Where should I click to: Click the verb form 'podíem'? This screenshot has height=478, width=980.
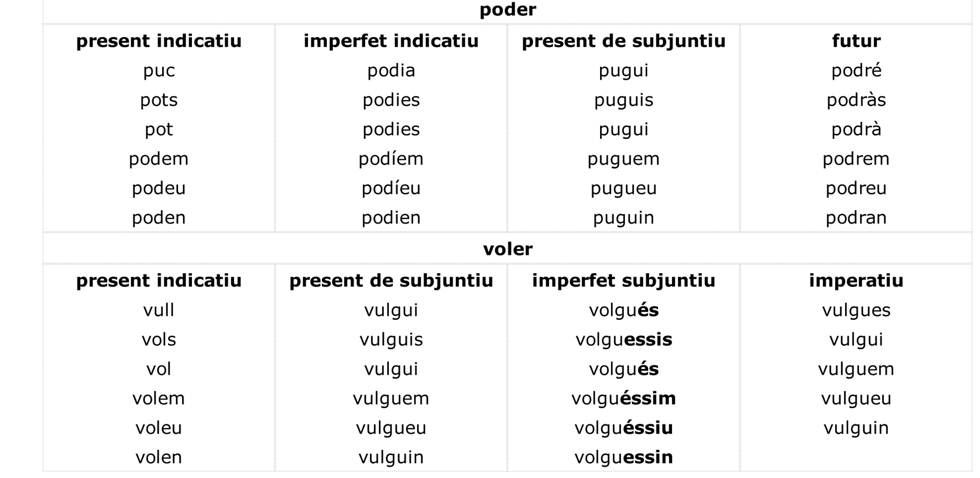[x=391, y=159]
